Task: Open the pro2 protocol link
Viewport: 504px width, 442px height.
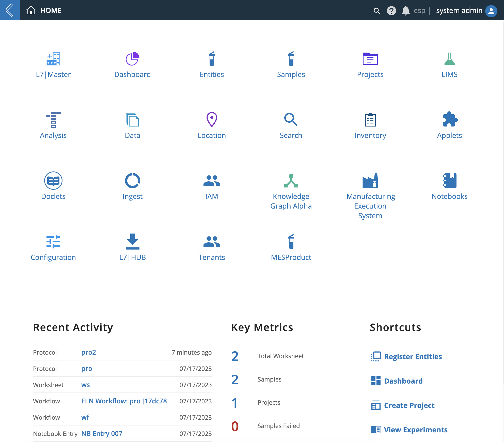Action: click(89, 352)
